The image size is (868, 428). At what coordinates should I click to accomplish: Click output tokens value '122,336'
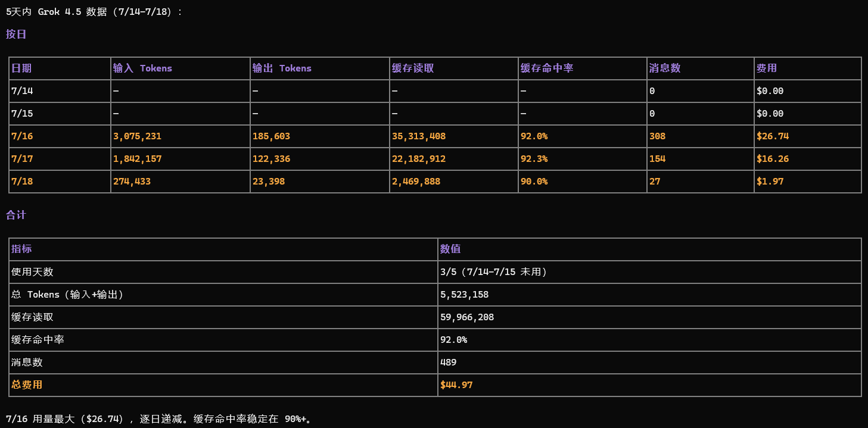click(271, 159)
